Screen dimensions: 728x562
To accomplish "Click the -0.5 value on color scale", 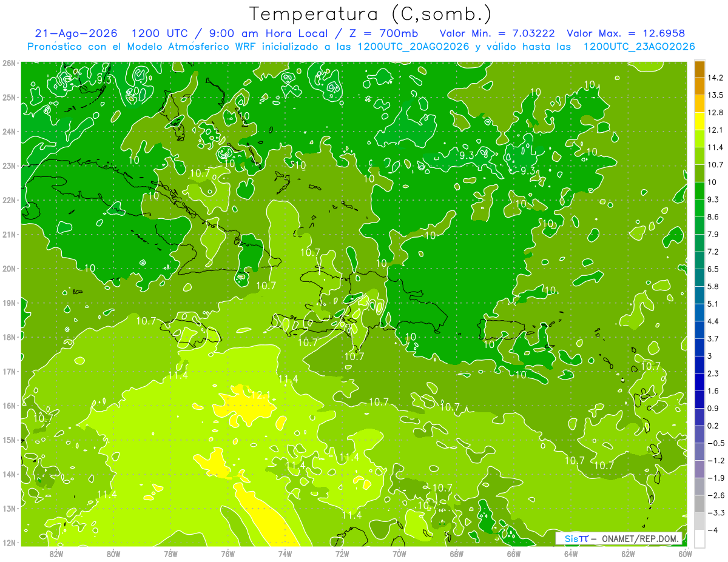I will point(715,443).
